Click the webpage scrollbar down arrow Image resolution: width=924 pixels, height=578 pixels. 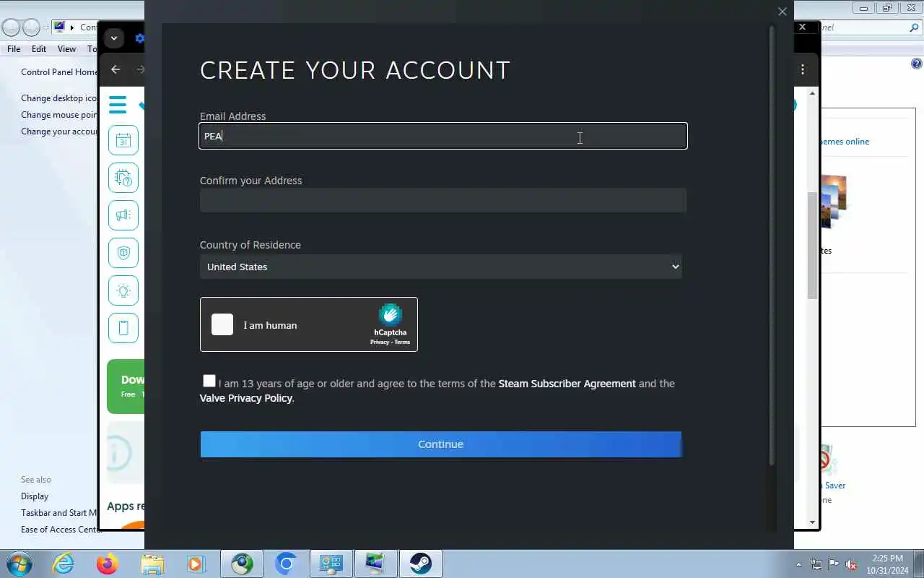(813, 522)
